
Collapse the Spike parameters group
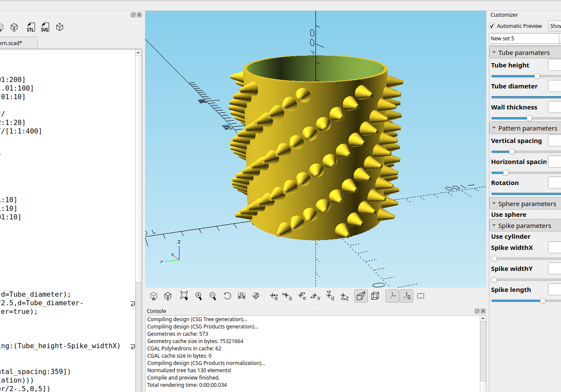pos(493,226)
